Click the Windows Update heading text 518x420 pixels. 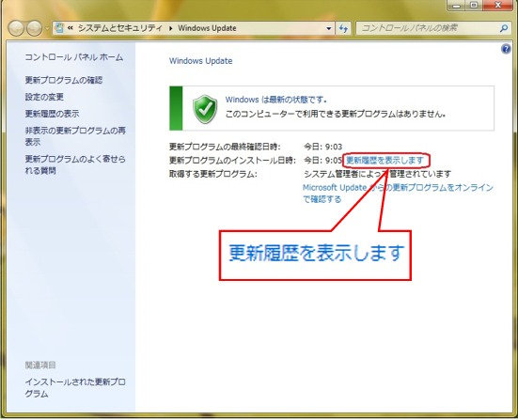201,61
